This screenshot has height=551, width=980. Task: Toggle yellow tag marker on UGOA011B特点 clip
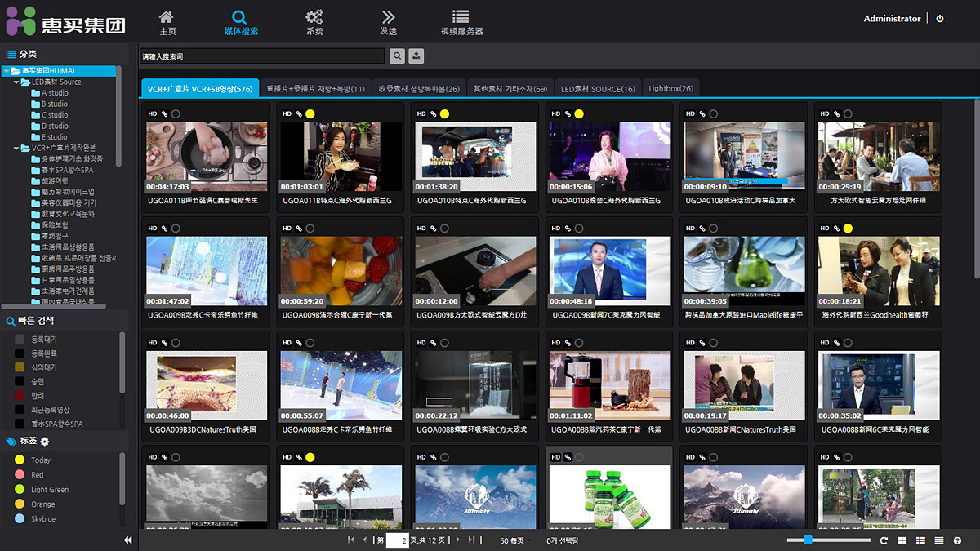[310, 113]
